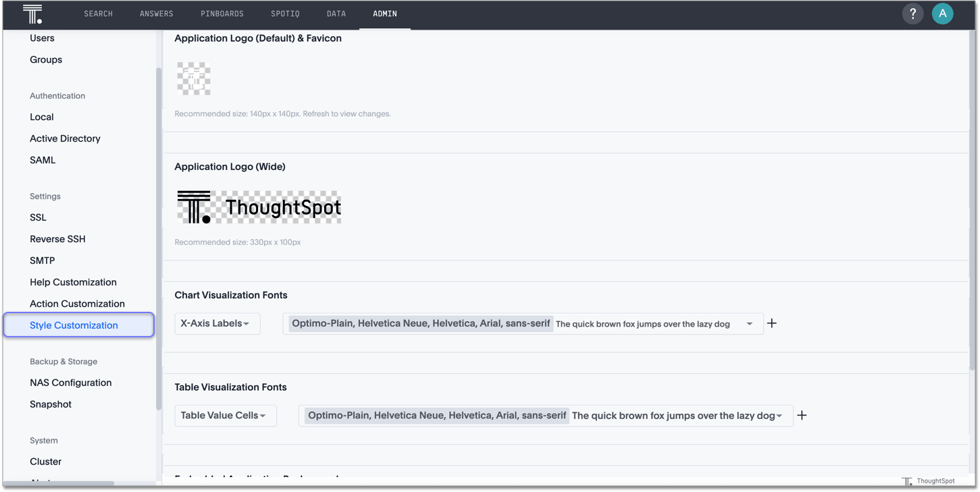980x492 pixels.
Task: Open the X-Axis Labels dropdown
Action: [x=217, y=323]
